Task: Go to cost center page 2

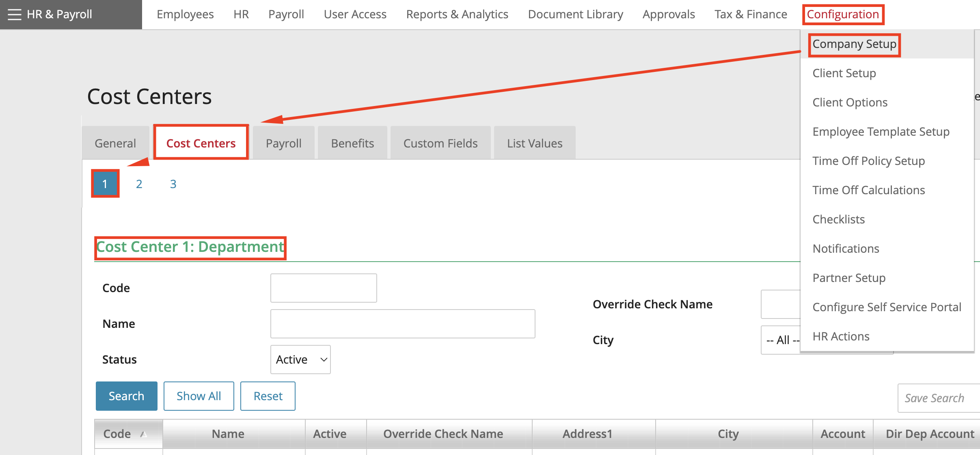Action: pos(139,184)
